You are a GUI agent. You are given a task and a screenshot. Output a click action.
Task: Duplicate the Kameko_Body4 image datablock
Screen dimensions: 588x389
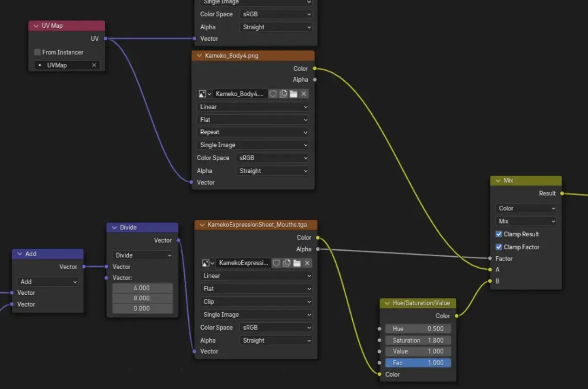pyautogui.click(x=283, y=94)
